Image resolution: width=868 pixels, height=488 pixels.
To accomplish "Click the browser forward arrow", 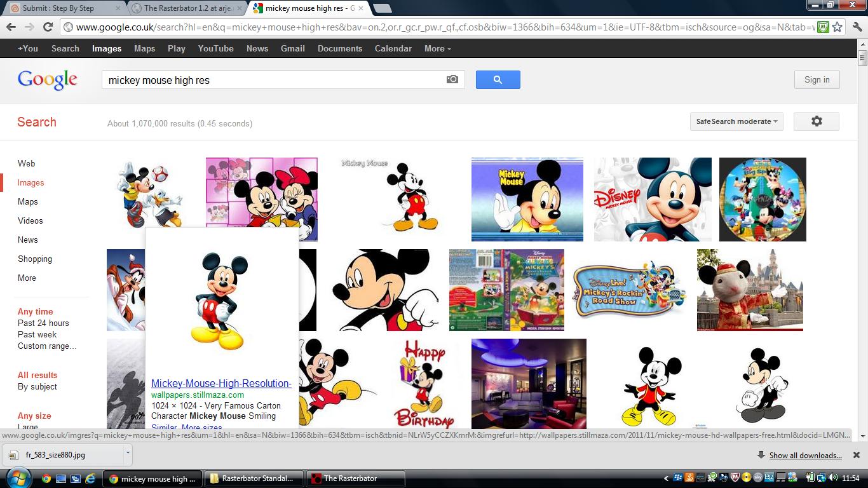I will [29, 27].
